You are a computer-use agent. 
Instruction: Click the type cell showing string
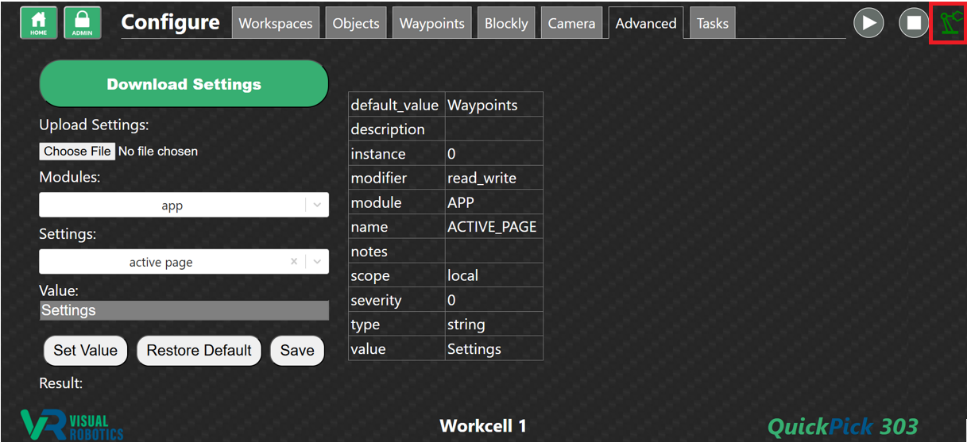494,324
